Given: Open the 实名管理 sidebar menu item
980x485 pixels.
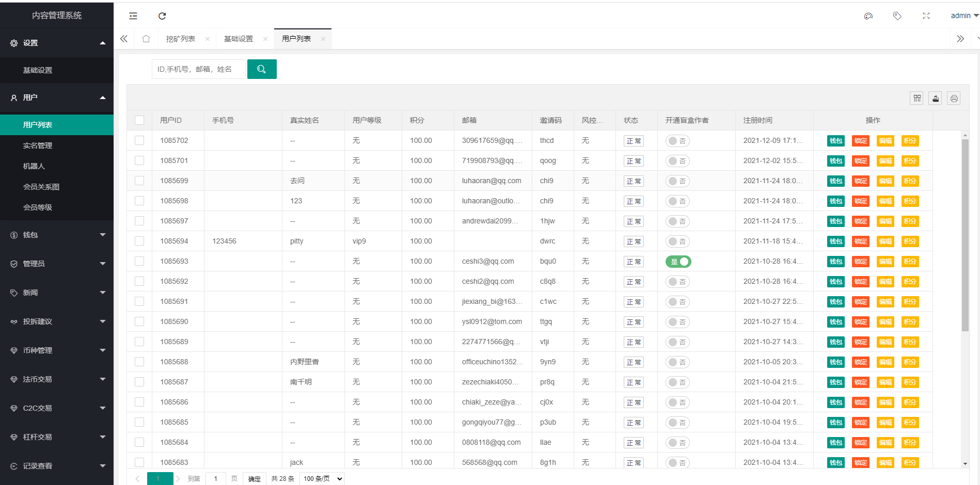Looking at the screenshot, I should [37, 145].
